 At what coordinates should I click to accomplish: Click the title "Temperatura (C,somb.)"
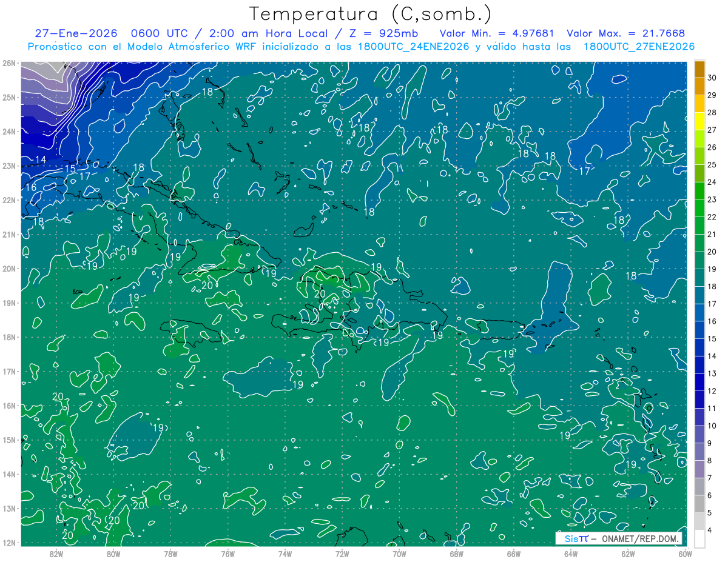371,14
